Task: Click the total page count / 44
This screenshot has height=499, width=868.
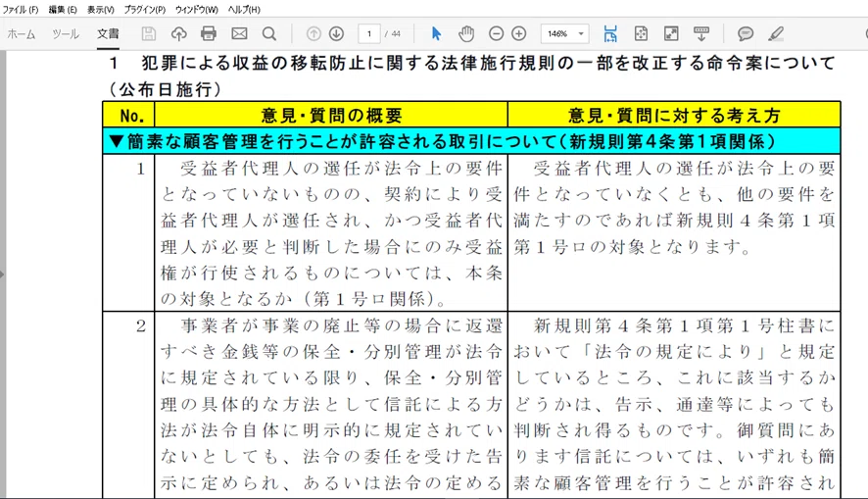Action: coord(393,34)
